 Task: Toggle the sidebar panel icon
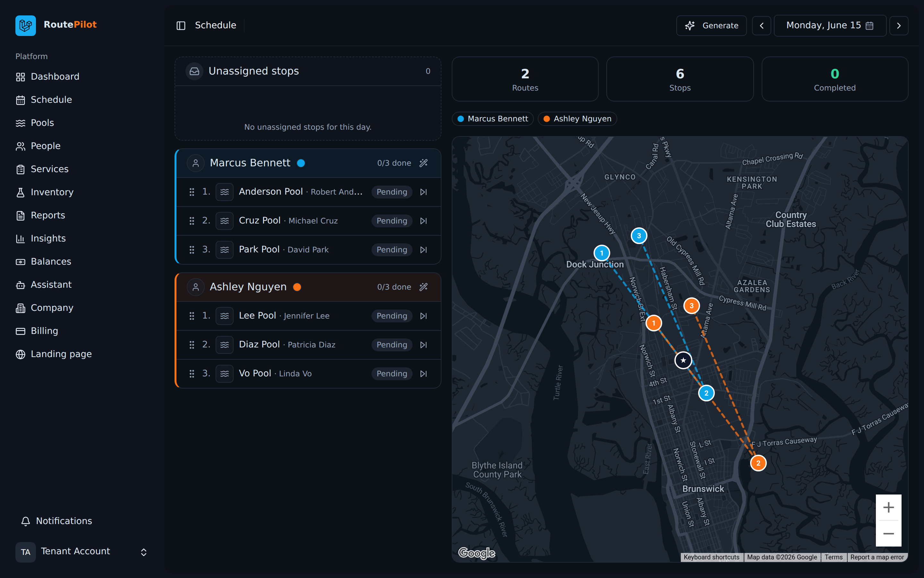click(181, 26)
